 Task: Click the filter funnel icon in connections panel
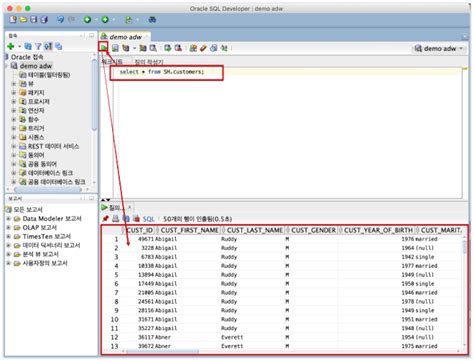click(x=38, y=46)
